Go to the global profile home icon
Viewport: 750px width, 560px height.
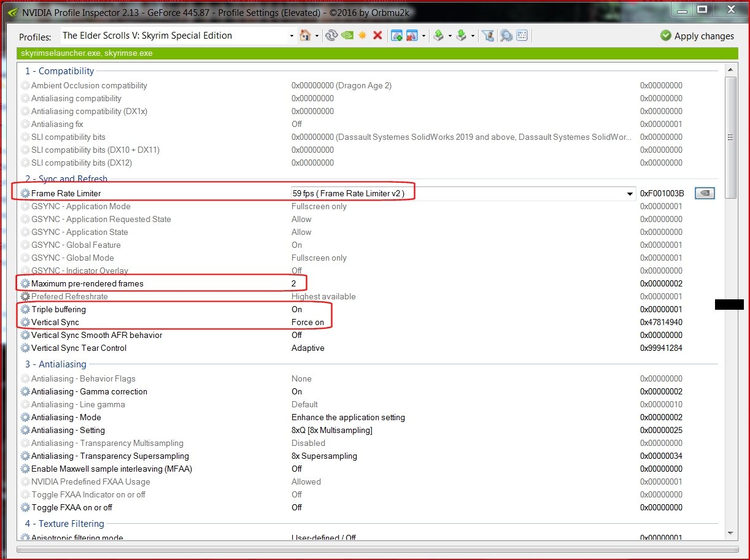tap(305, 36)
